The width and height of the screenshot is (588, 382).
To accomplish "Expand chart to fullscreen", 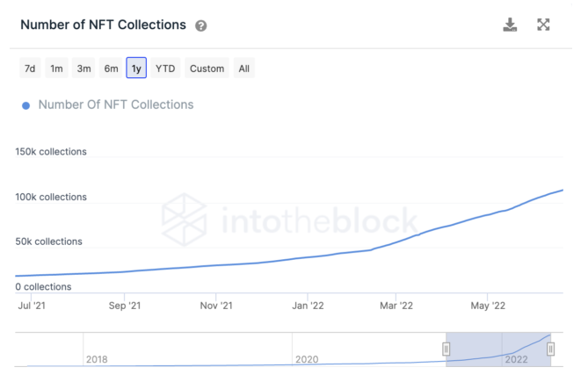I will coord(543,25).
